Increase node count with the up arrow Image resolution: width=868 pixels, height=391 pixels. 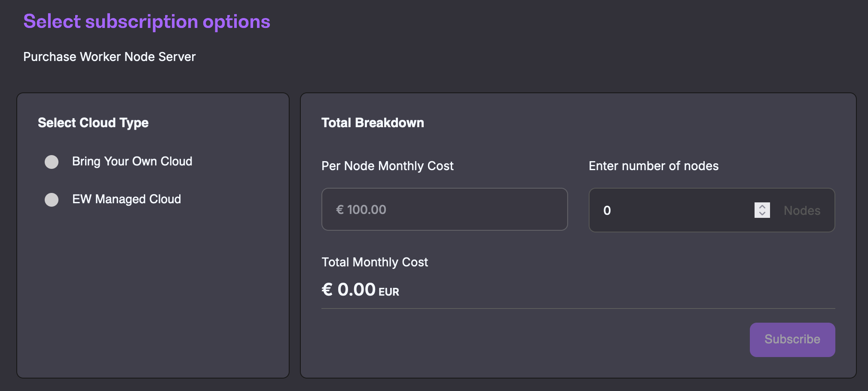(762, 207)
